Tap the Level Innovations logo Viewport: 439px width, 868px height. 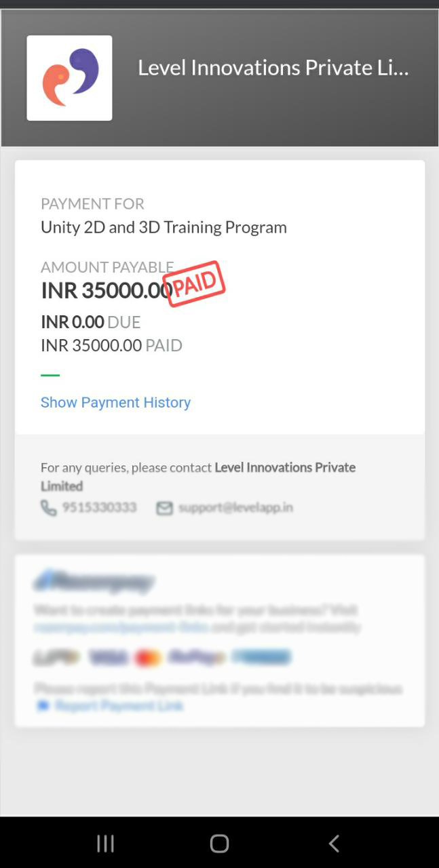click(x=69, y=78)
